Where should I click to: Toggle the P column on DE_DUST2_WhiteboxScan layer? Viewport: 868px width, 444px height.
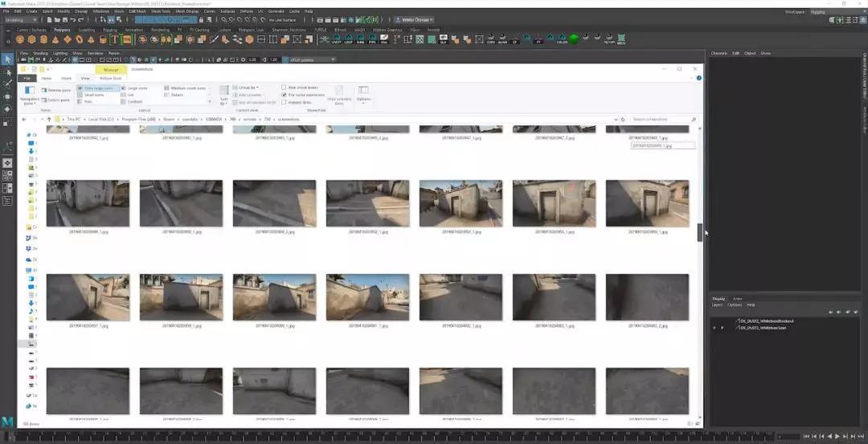coord(721,328)
